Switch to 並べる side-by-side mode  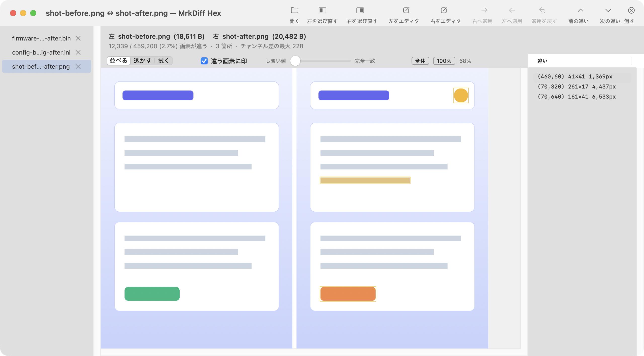pos(118,61)
